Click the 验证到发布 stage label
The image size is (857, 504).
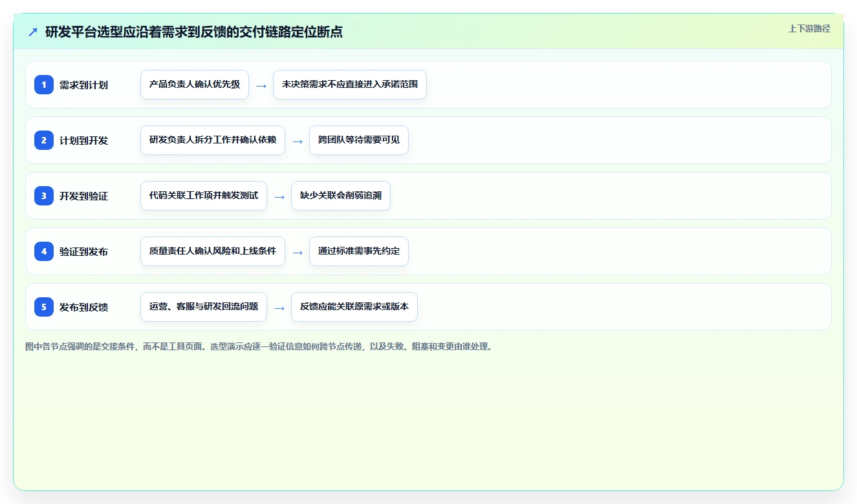pyautogui.click(x=83, y=252)
